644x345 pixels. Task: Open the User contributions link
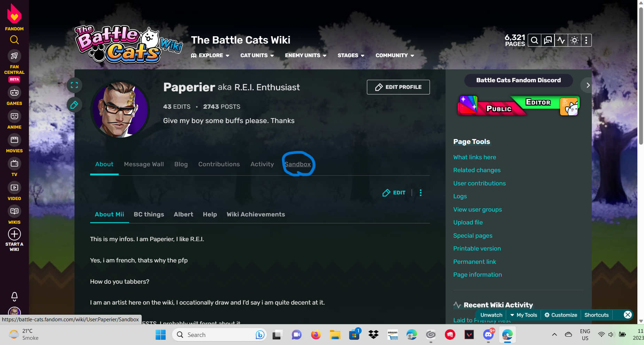click(x=480, y=183)
